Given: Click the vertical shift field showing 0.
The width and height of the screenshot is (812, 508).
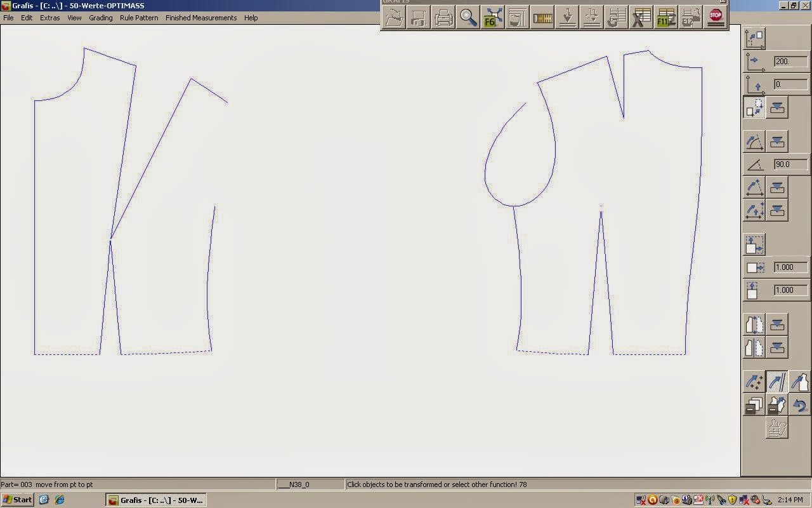Looking at the screenshot, I should tap(791, 84).
